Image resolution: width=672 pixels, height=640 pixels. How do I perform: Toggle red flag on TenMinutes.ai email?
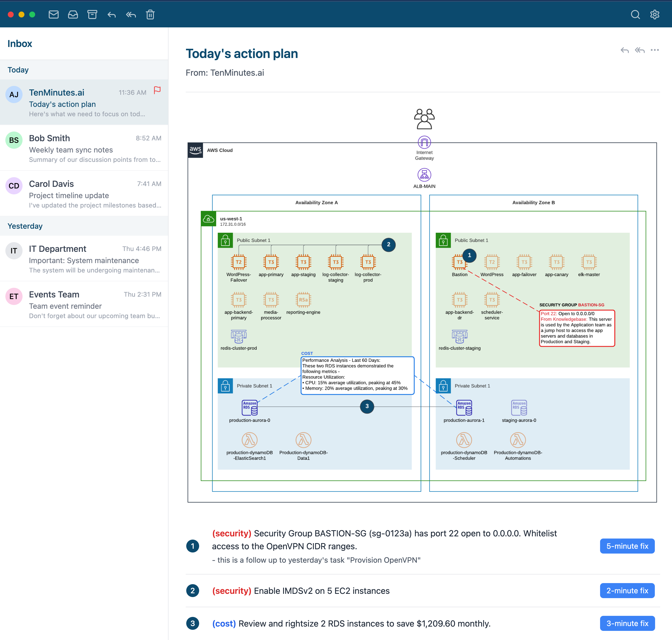pyautogui.click(x=157, y=90)
